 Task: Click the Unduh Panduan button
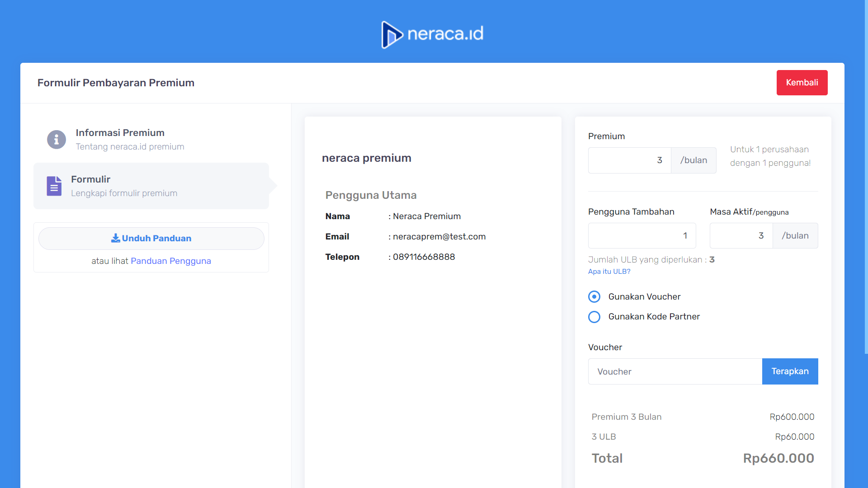[151, 239]
